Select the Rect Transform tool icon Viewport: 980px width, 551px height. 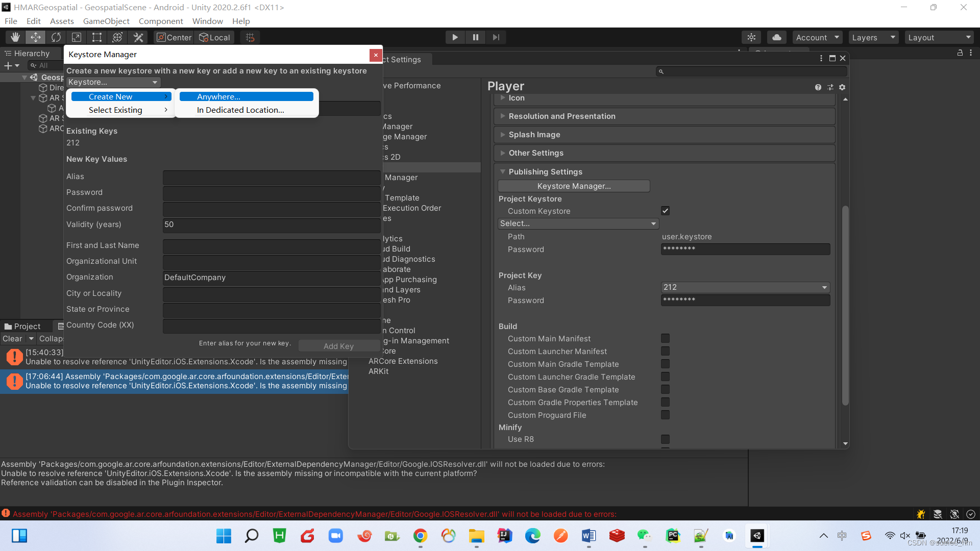point(96,37)
